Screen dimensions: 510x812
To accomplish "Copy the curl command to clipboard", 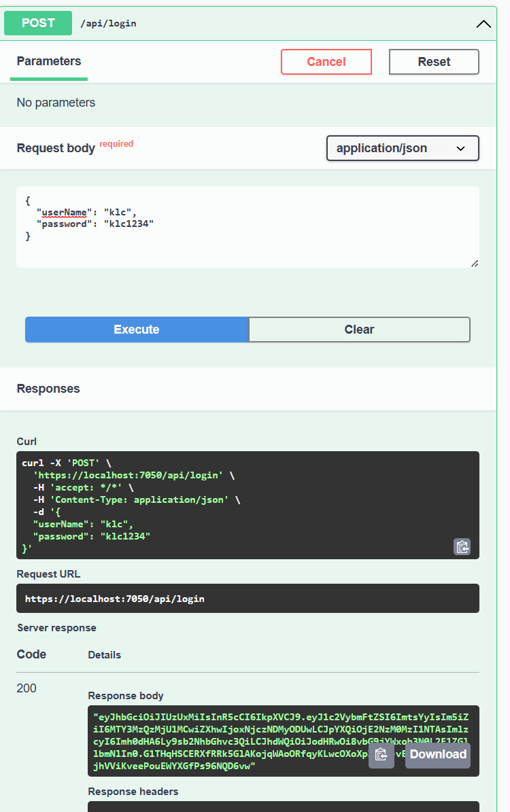I will click(x=462, y=546).
